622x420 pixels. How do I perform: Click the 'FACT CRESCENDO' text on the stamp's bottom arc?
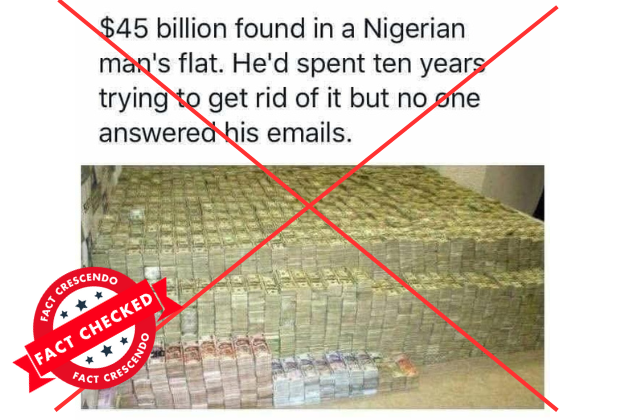[113, 363]
